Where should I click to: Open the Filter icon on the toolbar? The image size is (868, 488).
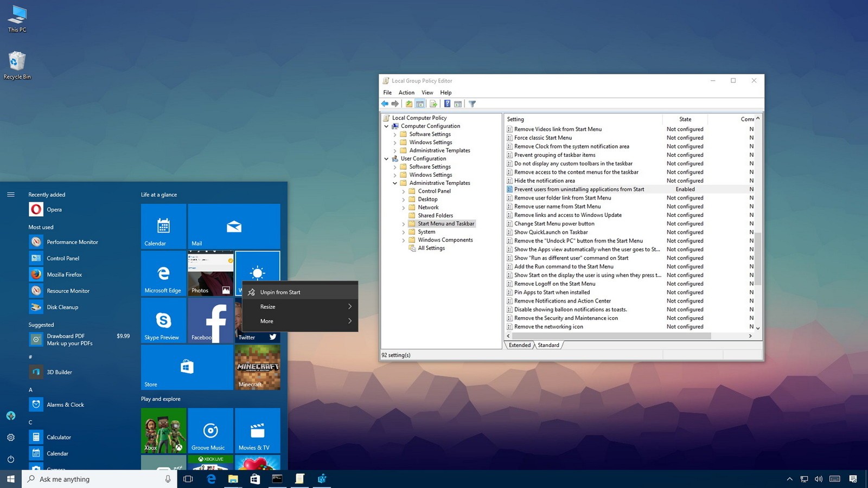[x=471, y=104]
